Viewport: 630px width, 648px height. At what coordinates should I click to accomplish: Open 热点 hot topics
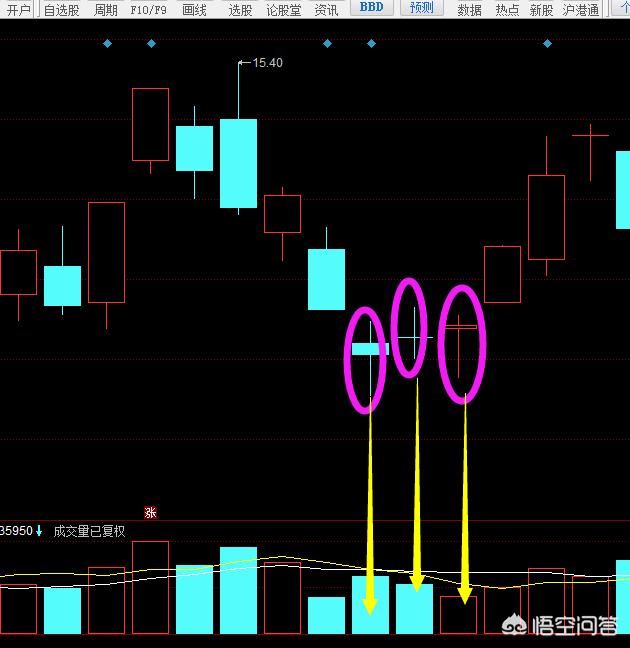coord(507,10)
